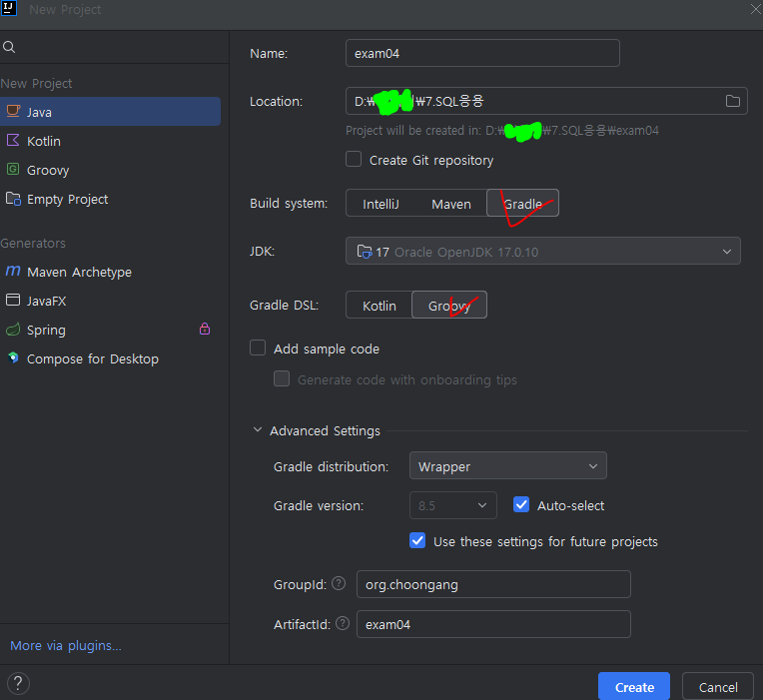
Task: Click the JavaFX generator icon
Action: 13,300
